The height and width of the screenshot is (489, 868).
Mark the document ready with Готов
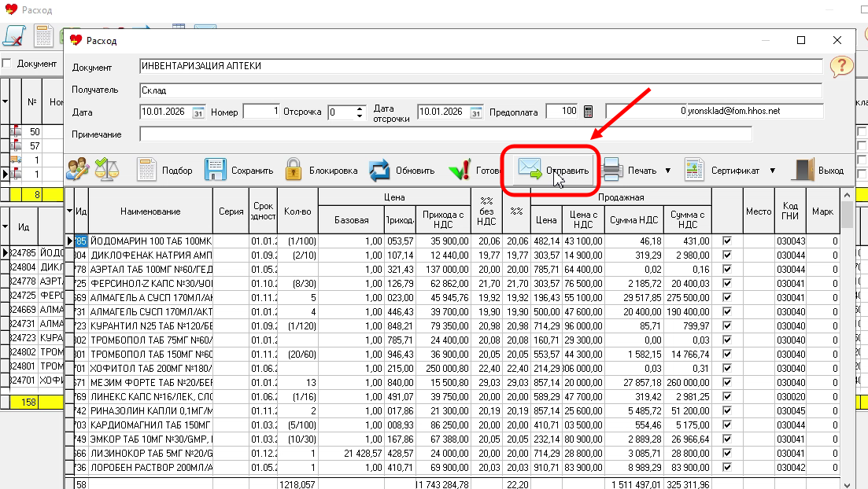(x=474, y=171)
